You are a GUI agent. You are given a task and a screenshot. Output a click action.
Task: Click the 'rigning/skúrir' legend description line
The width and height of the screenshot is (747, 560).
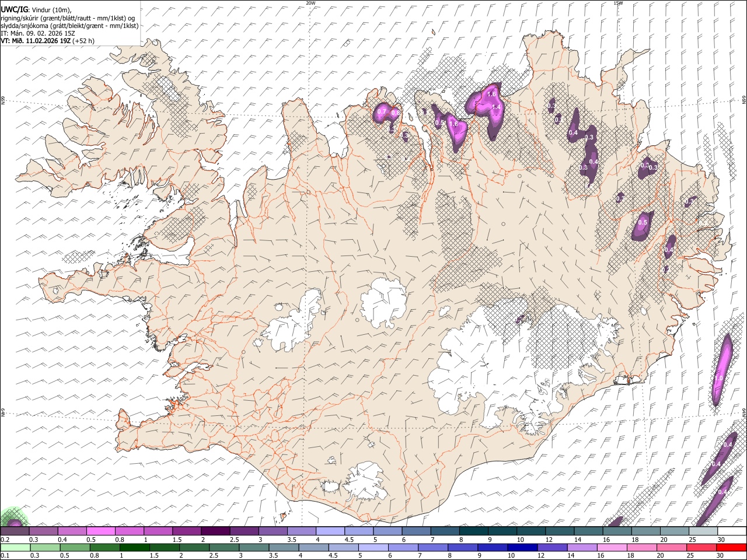[69, 17]
